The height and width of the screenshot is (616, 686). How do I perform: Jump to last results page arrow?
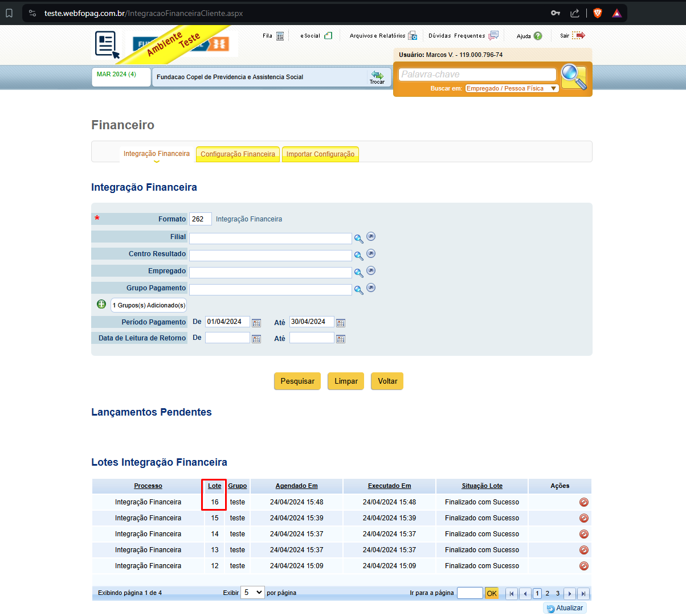(x=583, y=593)
